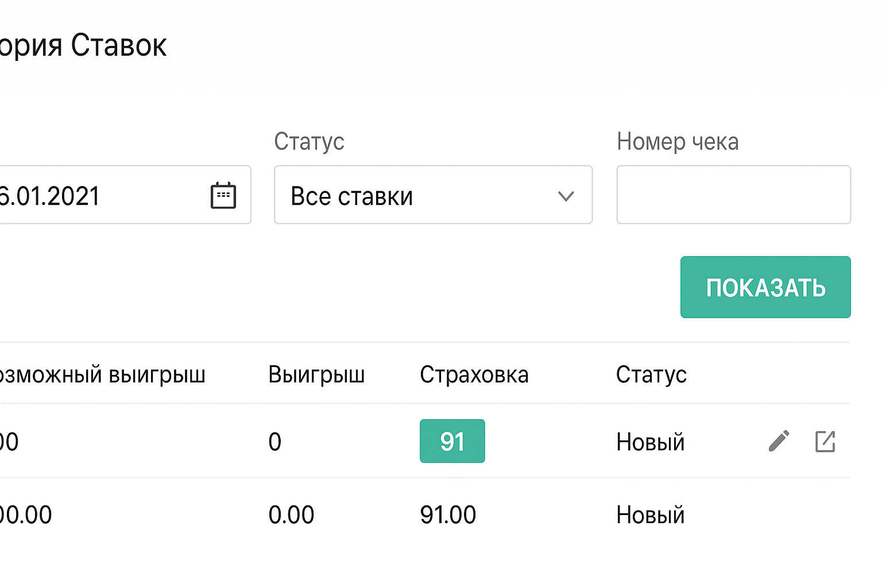This screenshot has height=588, width=882.
Task: Focus the date field showing 6.01.2021
Action: tap(98, 195)
